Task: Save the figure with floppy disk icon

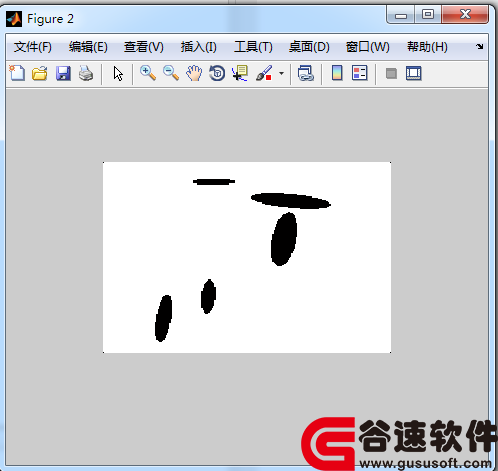Action: point(63,73)
